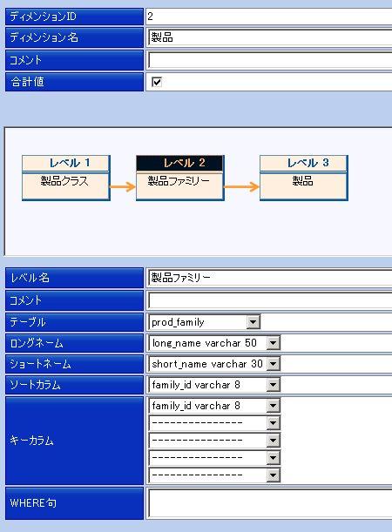This screenshot has height=532, width=392.
Task: Open the ショートネーム short_name dropdown
Action: coord(214,364)
